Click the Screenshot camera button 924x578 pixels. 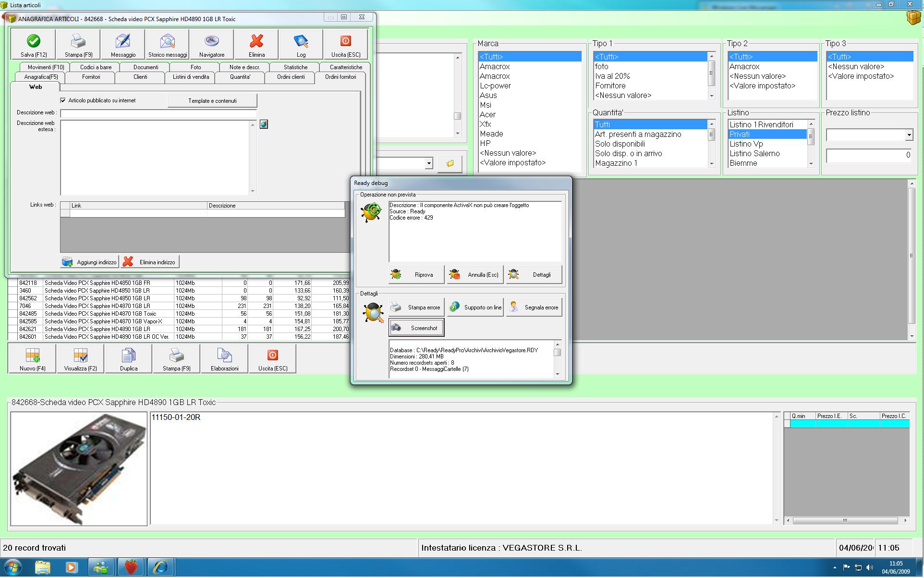click(416, 328)
